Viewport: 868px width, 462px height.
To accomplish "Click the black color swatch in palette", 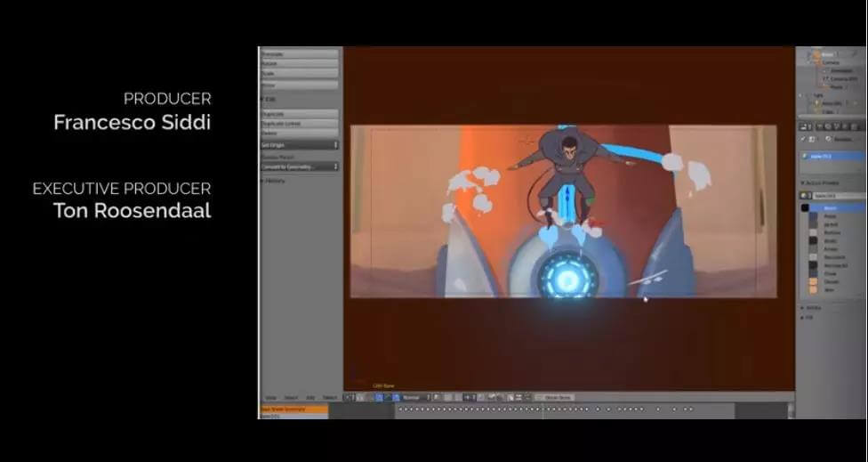I will pyautogui.click(x=805, y=207).
